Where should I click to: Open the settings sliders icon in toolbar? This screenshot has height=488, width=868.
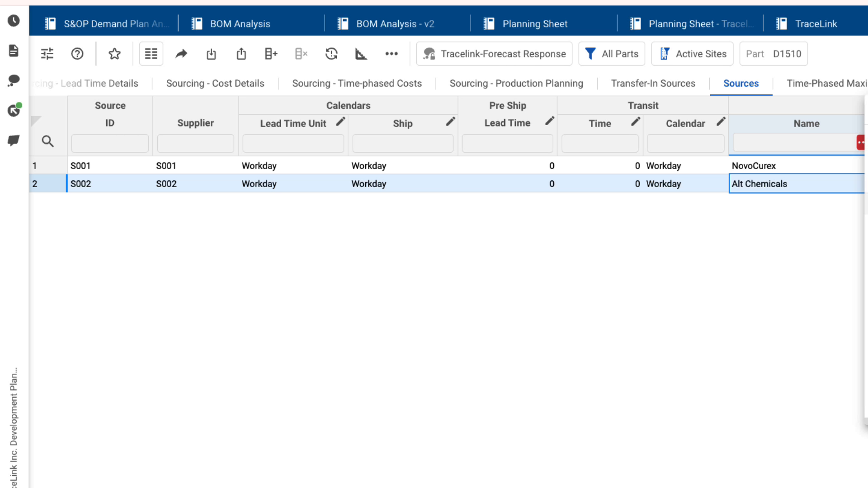[47, 54]
